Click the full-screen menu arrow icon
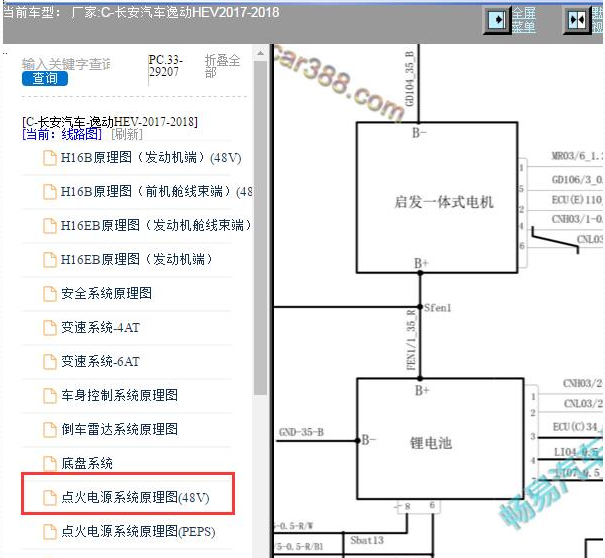The image size is (605, 558). (498, 20)
